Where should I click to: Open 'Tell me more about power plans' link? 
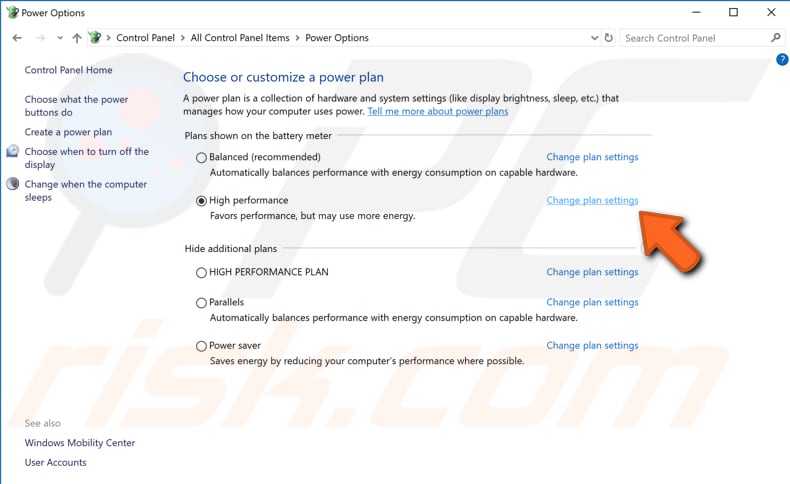438,111
